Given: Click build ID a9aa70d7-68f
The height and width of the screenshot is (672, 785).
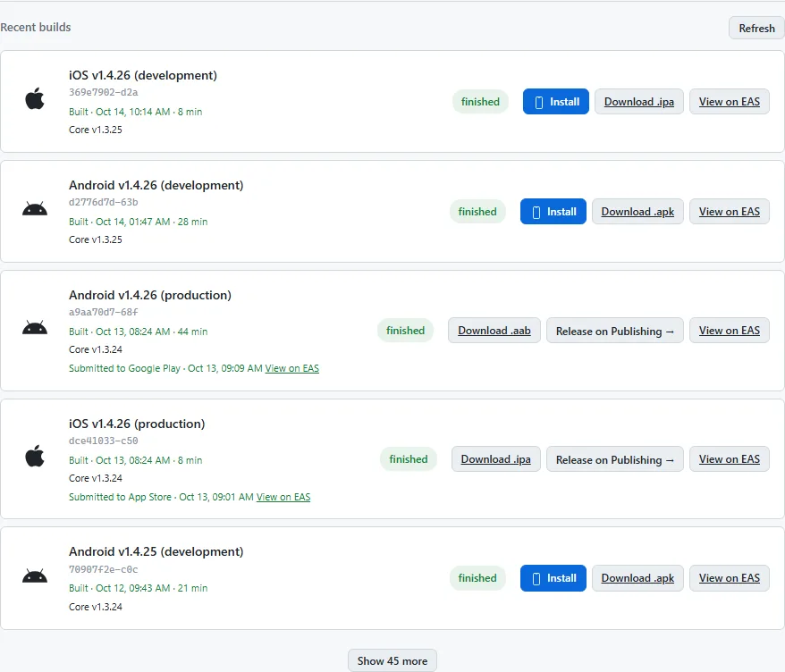Looking at the screenshot, I should [103, 312].
